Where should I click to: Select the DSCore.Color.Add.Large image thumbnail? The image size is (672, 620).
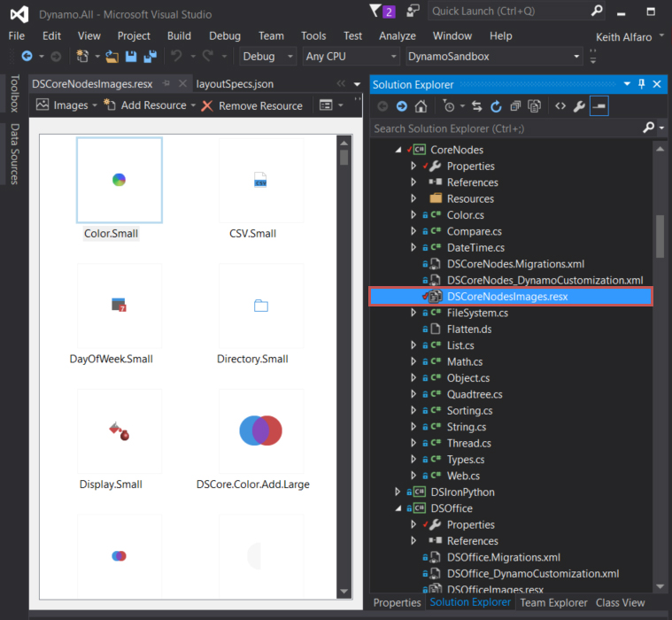pos(260,431)
